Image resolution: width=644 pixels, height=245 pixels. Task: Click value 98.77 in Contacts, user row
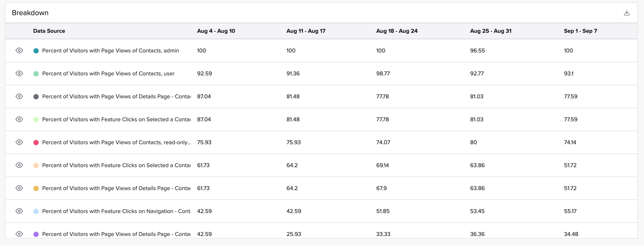[383, 74]
